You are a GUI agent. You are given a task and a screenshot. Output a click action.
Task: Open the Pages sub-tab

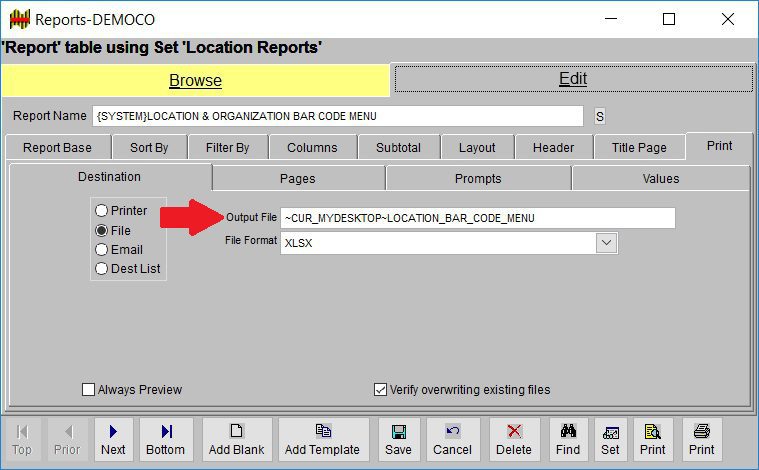tap(298, 179)
